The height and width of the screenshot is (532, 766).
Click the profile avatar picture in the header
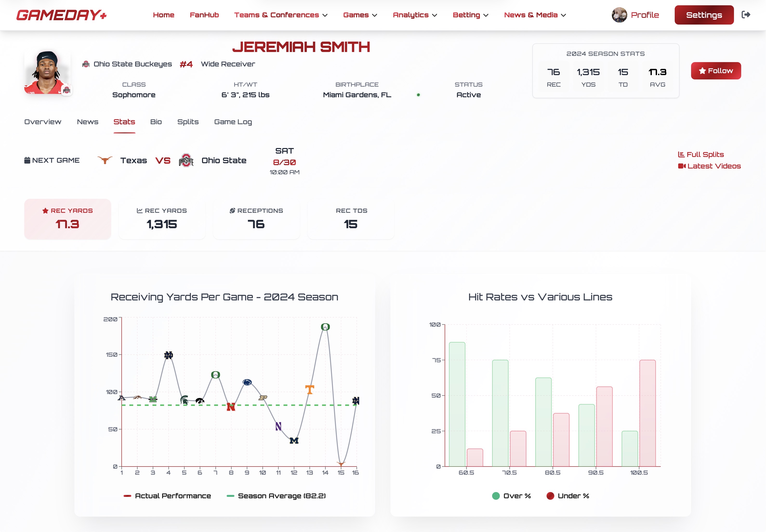tap(619, 15)
